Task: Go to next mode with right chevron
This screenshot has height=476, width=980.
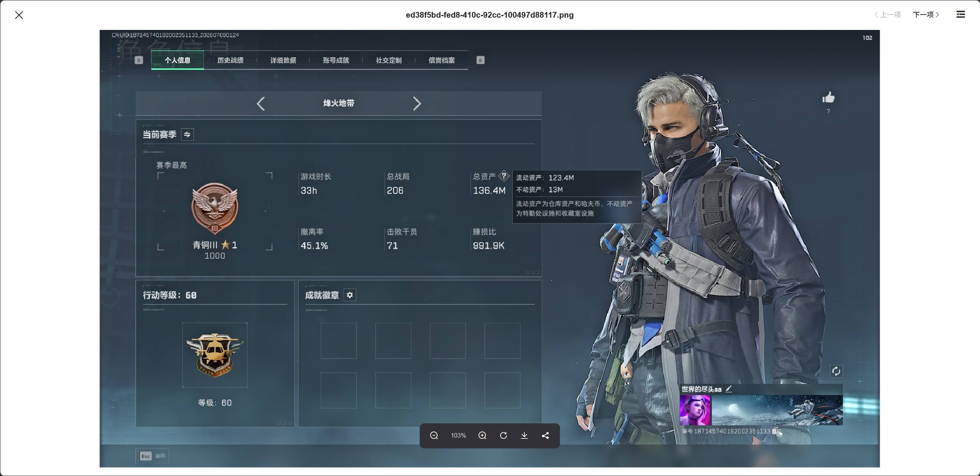Action: [x=417, y=104]
